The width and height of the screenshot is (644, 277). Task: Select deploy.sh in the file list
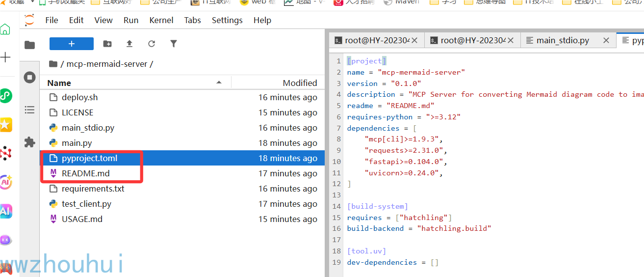point(182,97)
